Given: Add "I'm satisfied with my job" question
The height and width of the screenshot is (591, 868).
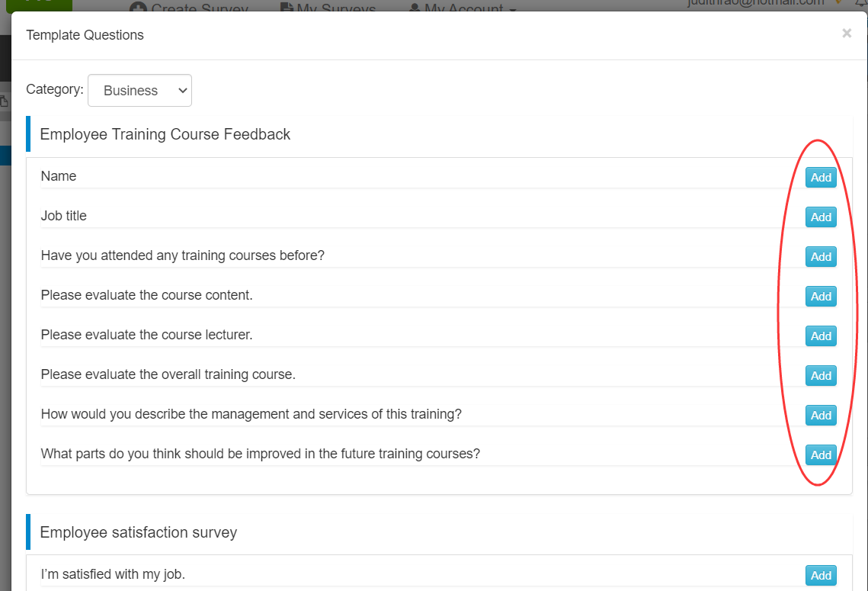Looking at the screenshot, I should [821, 576].
